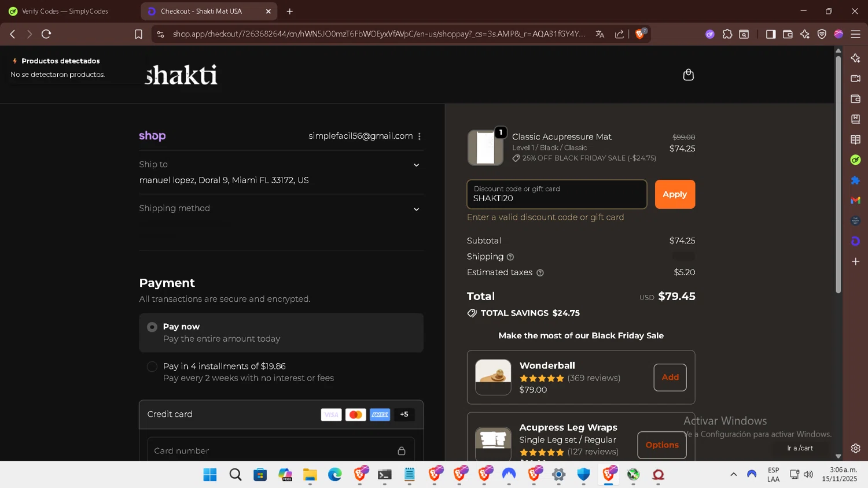Viewport: 868px width, 488px height.
Task: Open the Windows Start menu
Action: click(x=210, y=475)
